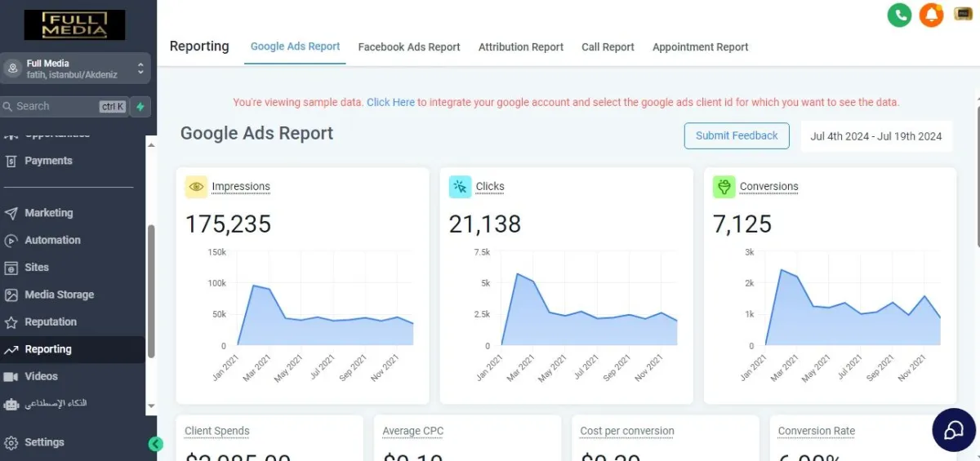Click the Videos camera icon
The height and width of the screenshot is (461, 980).
tap(11, 377)
